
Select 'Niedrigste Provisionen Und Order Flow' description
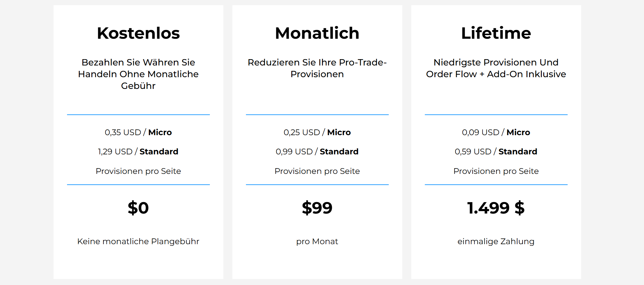pyautogui.click(x=496, y=68)
